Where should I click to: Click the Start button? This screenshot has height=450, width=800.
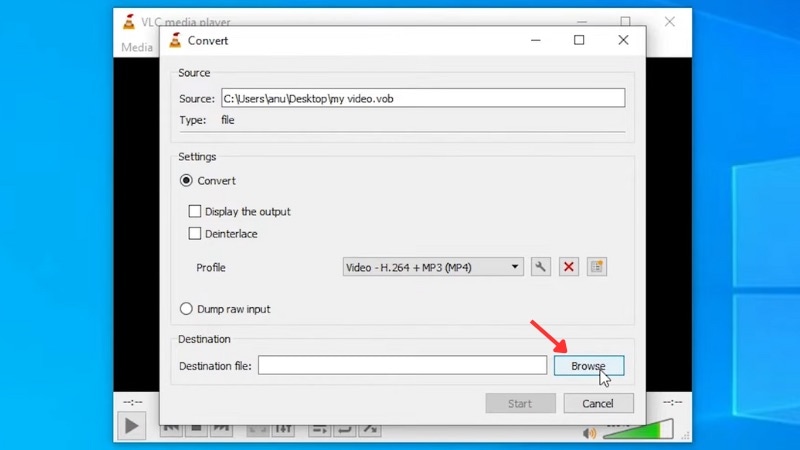[x=520, y=404]
